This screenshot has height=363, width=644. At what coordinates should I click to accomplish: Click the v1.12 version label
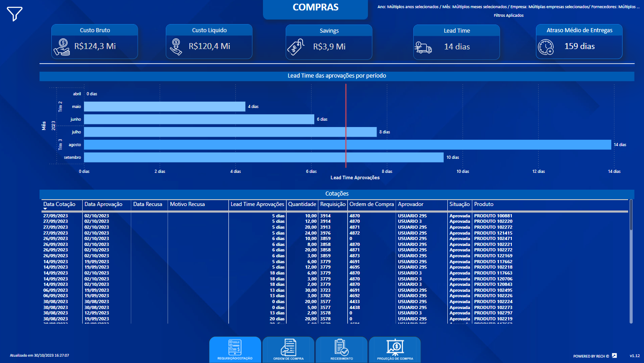pos(634,356)
